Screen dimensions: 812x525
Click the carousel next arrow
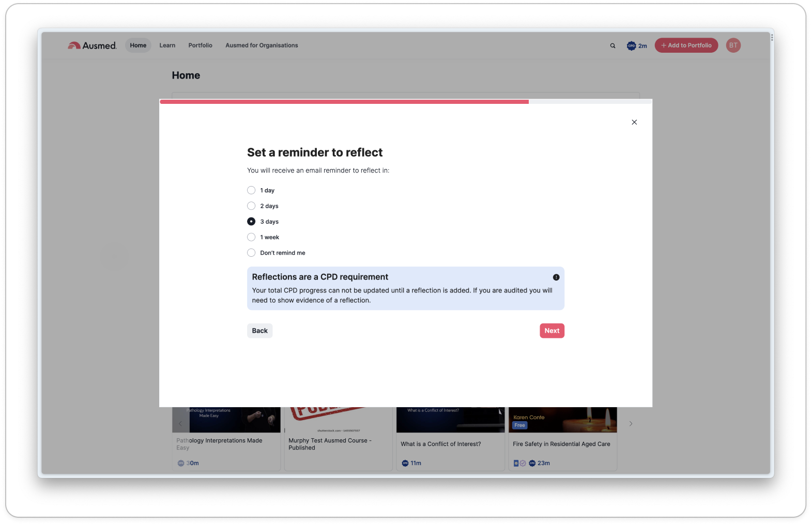click(x=631, y=424)
